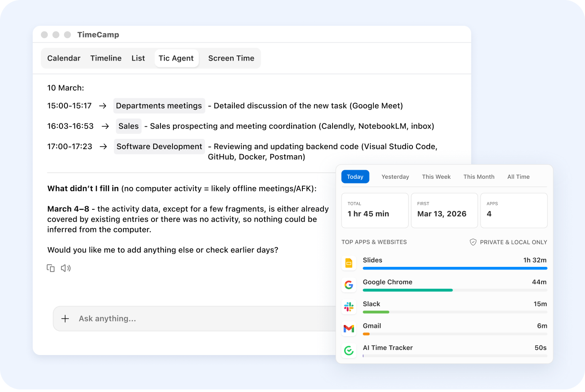Click the Slides usage progress bar

pos(455,268)
